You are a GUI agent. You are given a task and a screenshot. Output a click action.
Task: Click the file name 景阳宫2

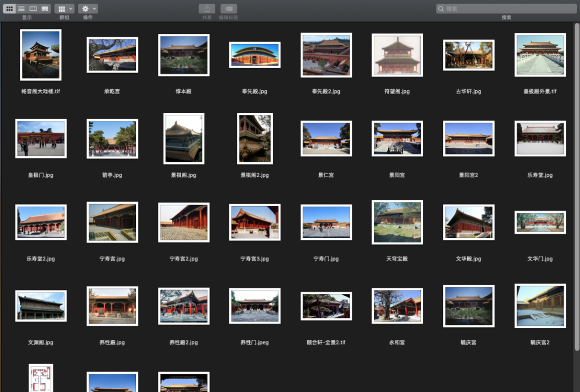469,175
